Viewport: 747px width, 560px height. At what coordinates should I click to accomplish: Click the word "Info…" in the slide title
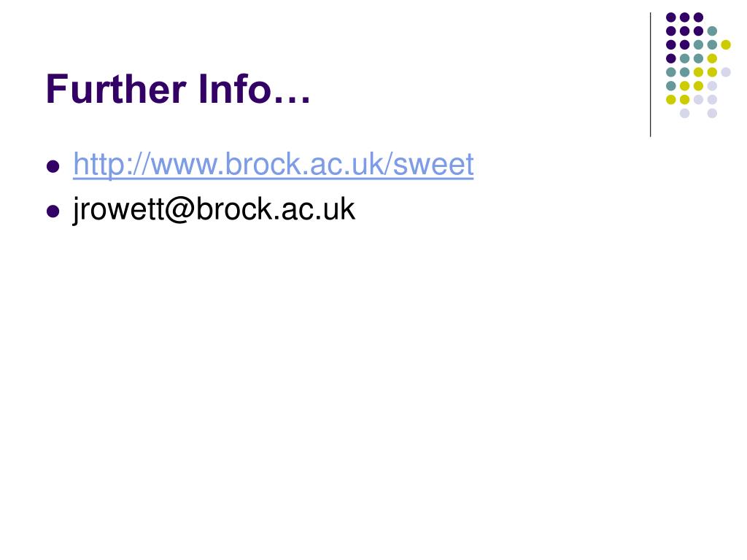(254, 88)
